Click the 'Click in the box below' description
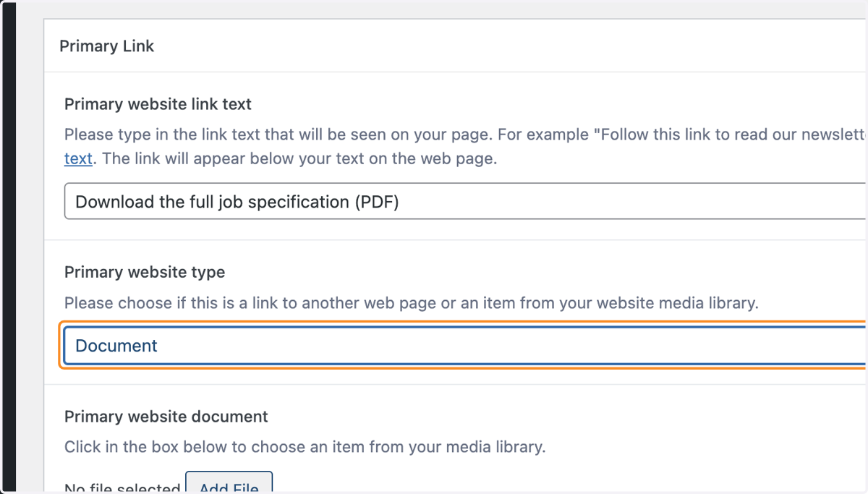 point(305,447)
